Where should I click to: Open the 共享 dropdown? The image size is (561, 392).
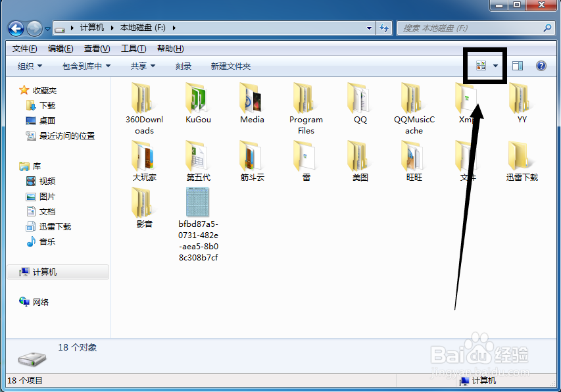tap(143, 66)
